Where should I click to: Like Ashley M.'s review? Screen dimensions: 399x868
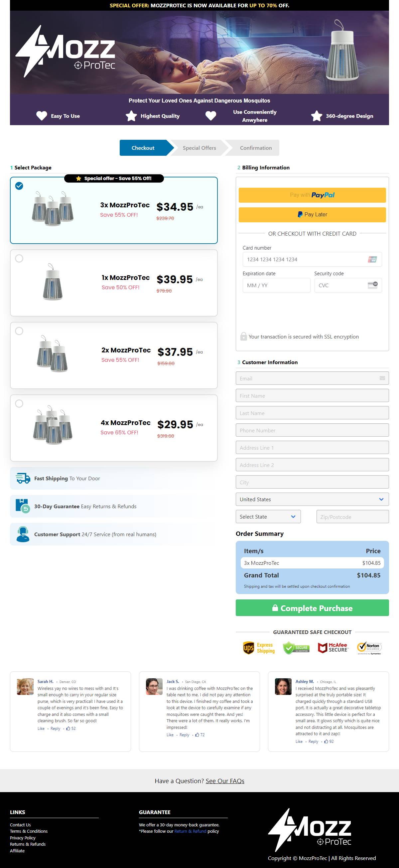(299, 742)
